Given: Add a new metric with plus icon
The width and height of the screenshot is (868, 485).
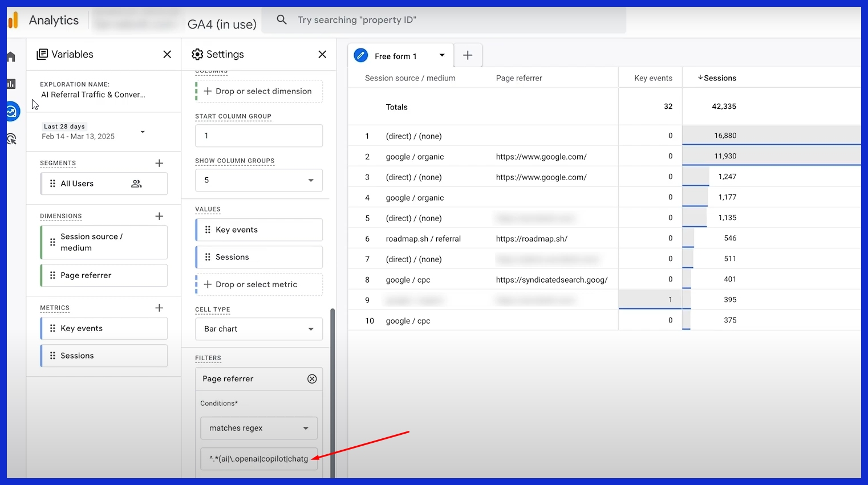Looking at the screenshot, I should [x=159, y=308].
